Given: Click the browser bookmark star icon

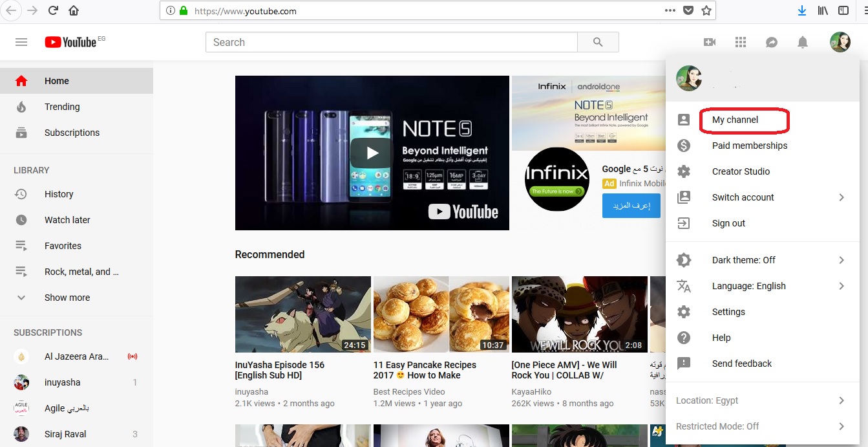Looking at the screenshot, I should pyautogui.click(x=706, y=10).
